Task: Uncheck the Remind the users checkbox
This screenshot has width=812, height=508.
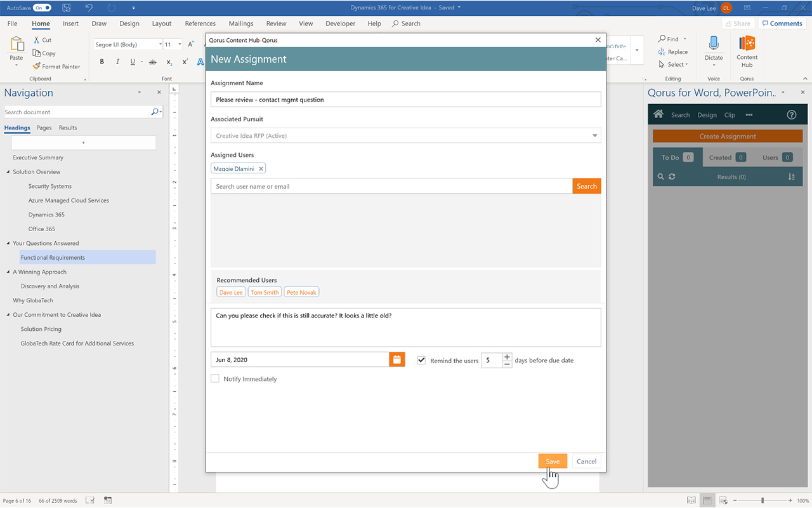Action: coord(421,360)
